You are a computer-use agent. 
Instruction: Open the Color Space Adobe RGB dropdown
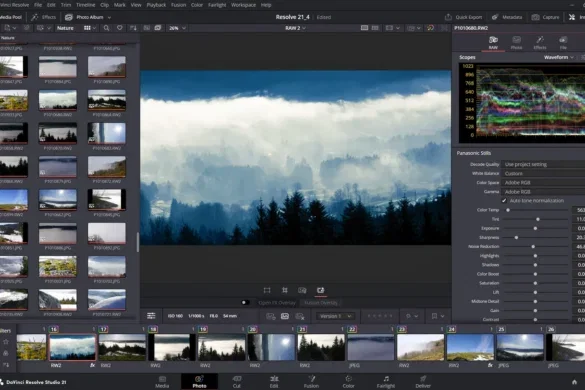(x=543, y=182)
